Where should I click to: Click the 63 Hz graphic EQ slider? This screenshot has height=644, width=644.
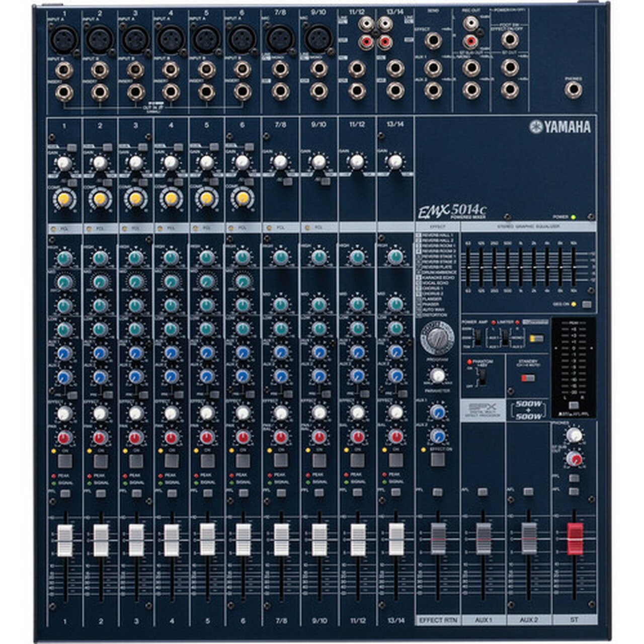tap(468, 268)
